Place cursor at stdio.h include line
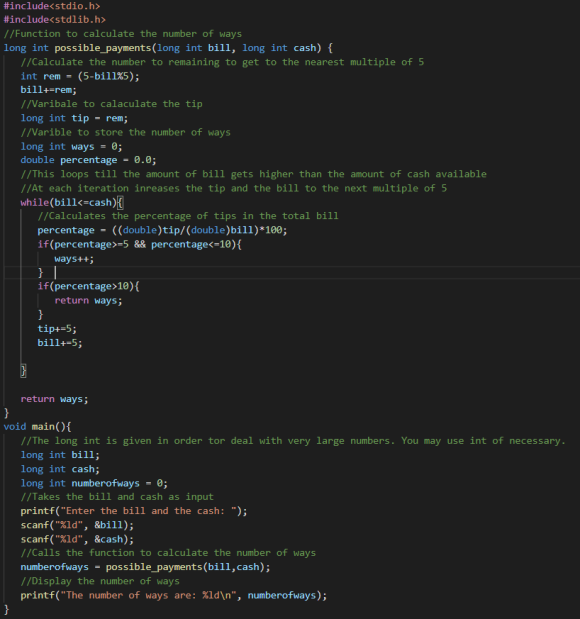 pos(52,6)
